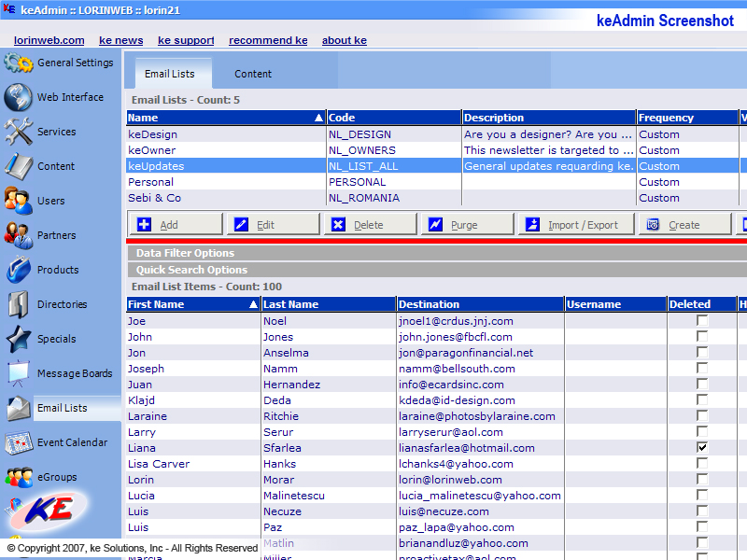Screen dimensions: 747x560
Task: Sort email lists by Frequency header
Action: pos(687,118)
